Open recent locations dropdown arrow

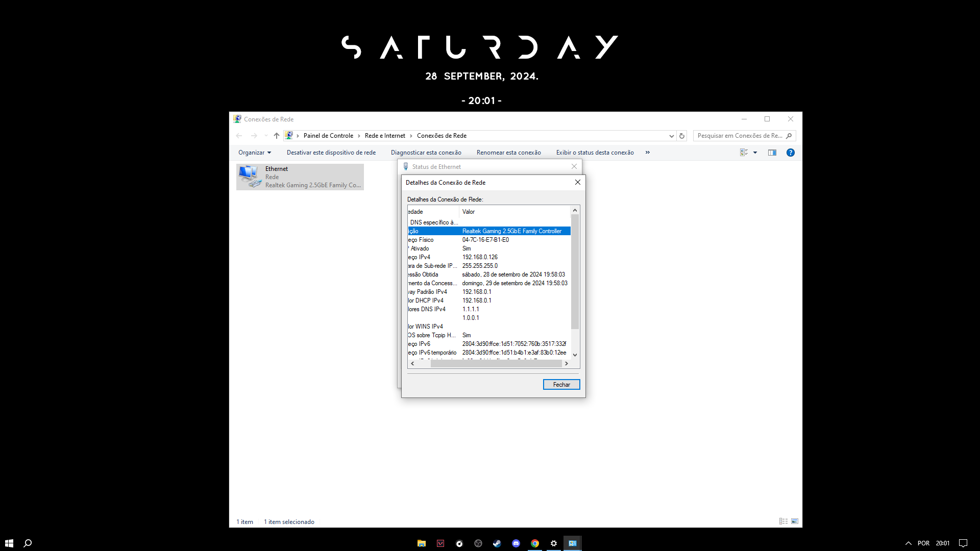coord(266,136)
